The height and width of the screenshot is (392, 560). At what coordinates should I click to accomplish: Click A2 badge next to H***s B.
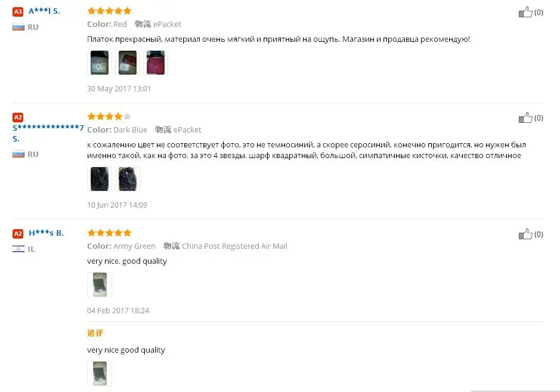[18, 233]
